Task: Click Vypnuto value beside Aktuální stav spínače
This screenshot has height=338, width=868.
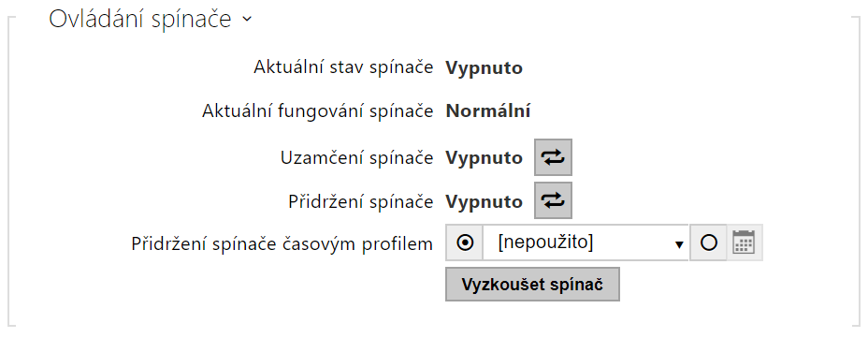Action: (484, 68)
